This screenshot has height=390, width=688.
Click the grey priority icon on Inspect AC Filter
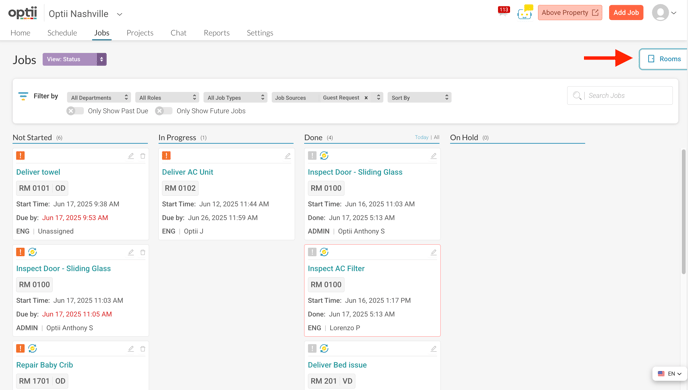pos(312,252)
